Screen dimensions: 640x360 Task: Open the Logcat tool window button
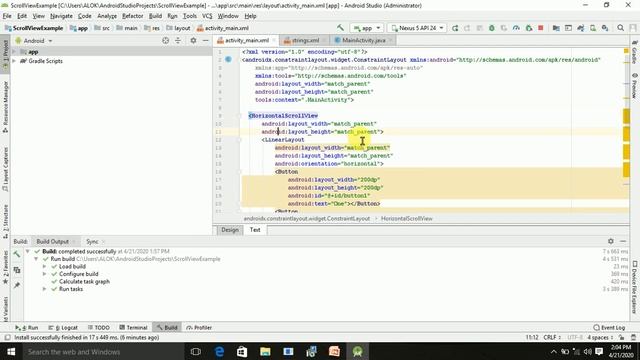(63, 327)
